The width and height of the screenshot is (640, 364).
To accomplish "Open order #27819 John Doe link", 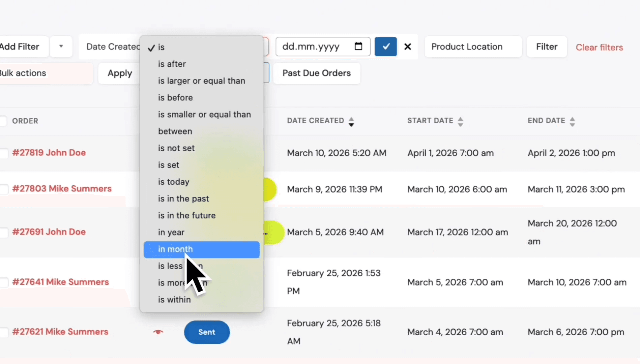I will [x=49, y=153].
